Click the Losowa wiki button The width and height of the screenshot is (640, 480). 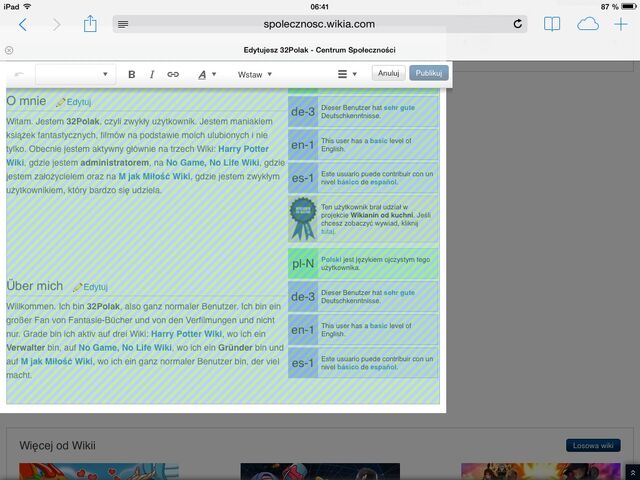coord(593,445)
